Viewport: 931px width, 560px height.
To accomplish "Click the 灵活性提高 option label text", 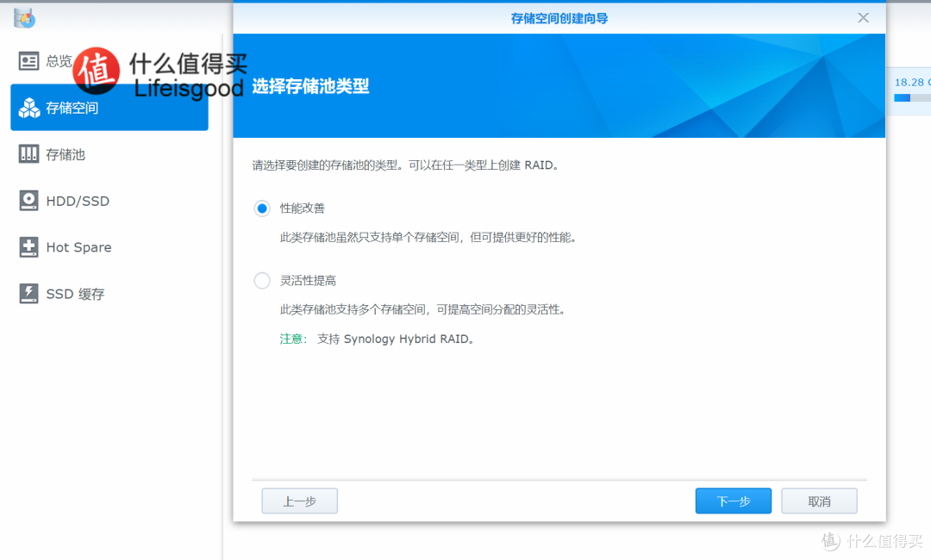I will [x=308, y=280].
